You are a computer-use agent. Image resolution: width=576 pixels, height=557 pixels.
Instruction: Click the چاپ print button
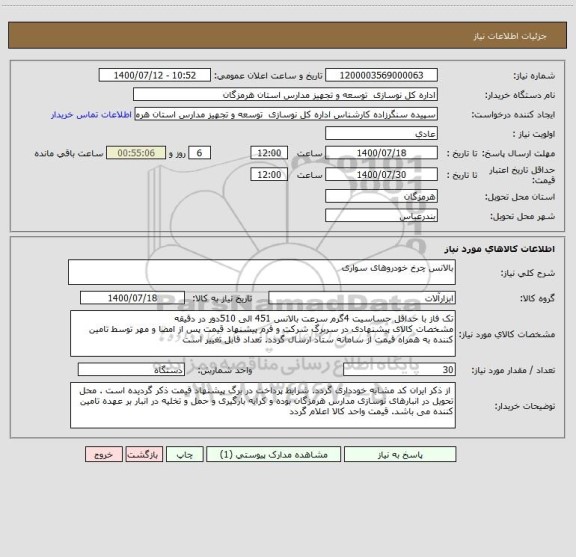[x=184, y=454]
